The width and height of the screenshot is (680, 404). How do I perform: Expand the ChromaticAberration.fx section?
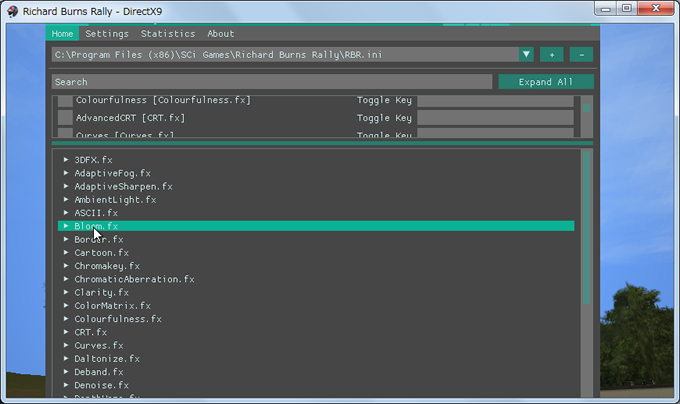66,279
